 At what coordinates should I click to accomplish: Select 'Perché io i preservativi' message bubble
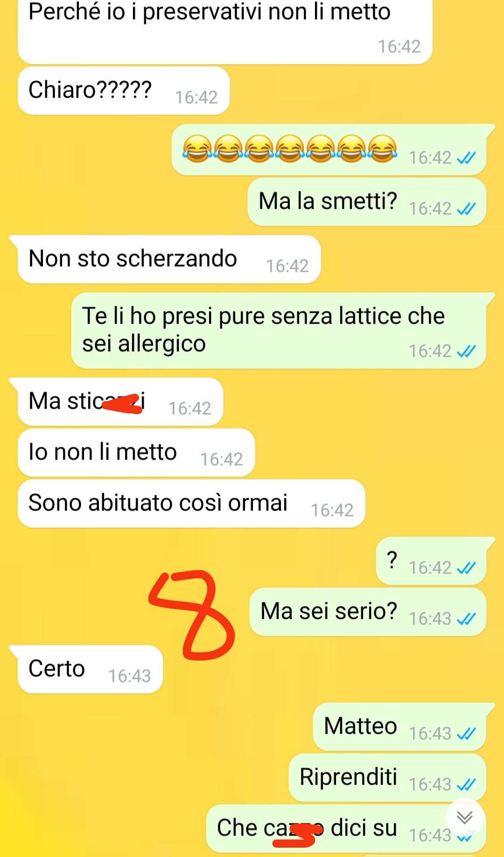[x=225, y=31]
